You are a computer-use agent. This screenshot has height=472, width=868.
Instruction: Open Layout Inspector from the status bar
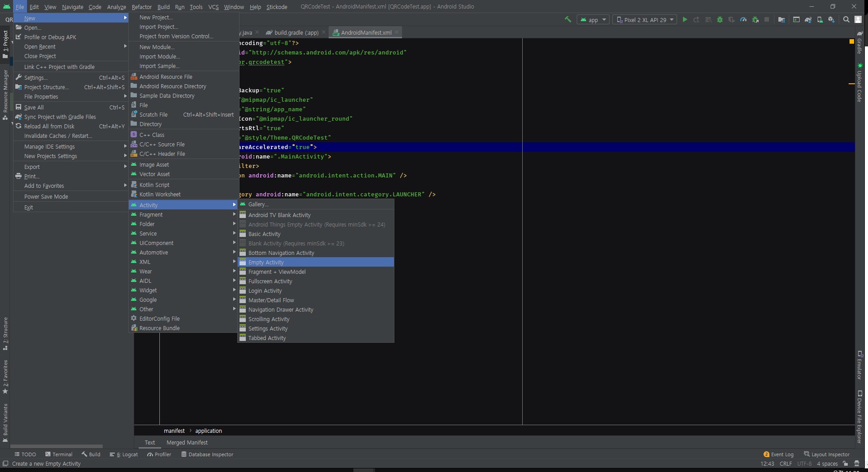point(827,454)
